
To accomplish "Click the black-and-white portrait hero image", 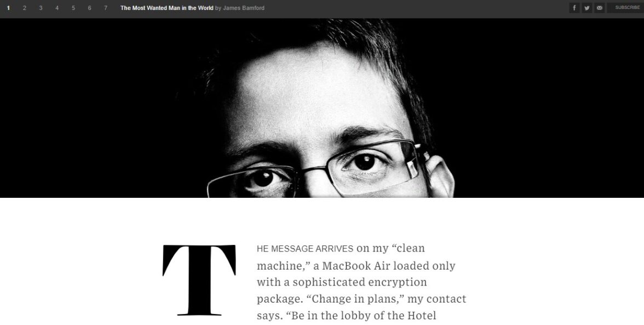I will pos(322,108).
